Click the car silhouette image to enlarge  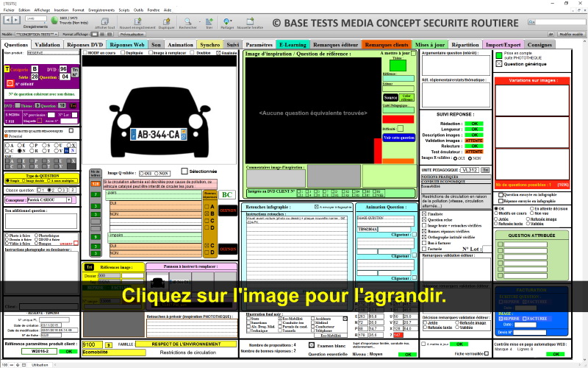pyautogui.click(x=159, y=123)
